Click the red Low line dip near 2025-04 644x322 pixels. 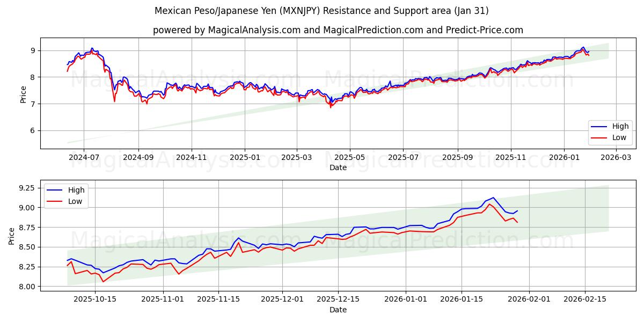332,107
